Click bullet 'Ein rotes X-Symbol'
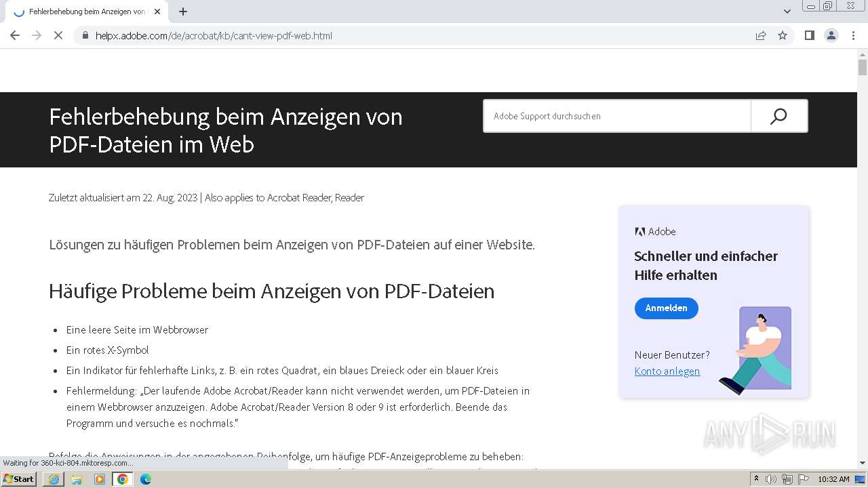The width and height of the screenshot is (868, 488). [107, 350]
